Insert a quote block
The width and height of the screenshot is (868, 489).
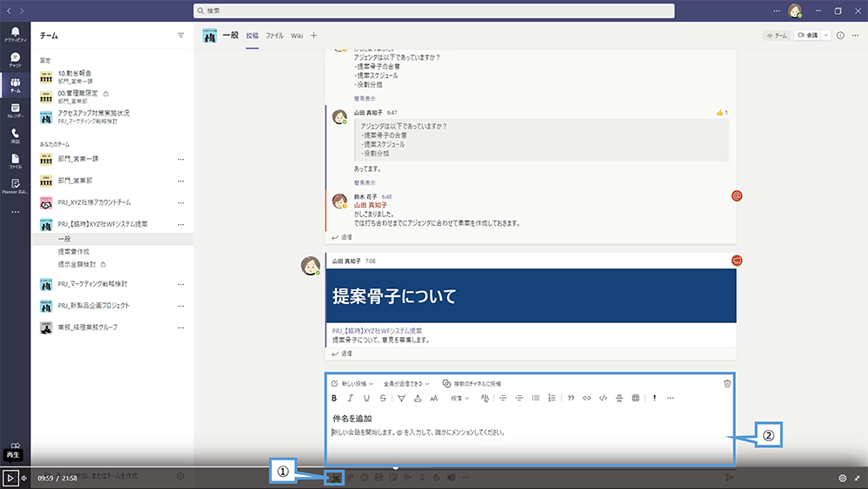point(571,398)
